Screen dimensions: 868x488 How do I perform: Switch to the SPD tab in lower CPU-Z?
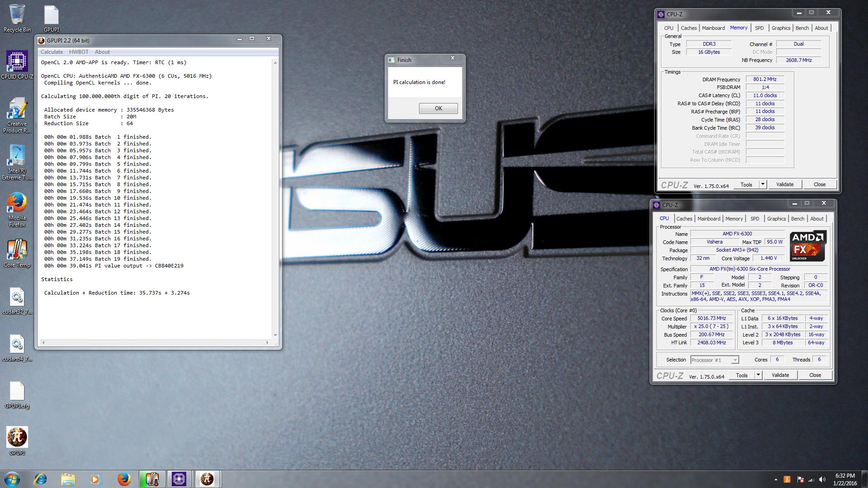click(755, 219)
